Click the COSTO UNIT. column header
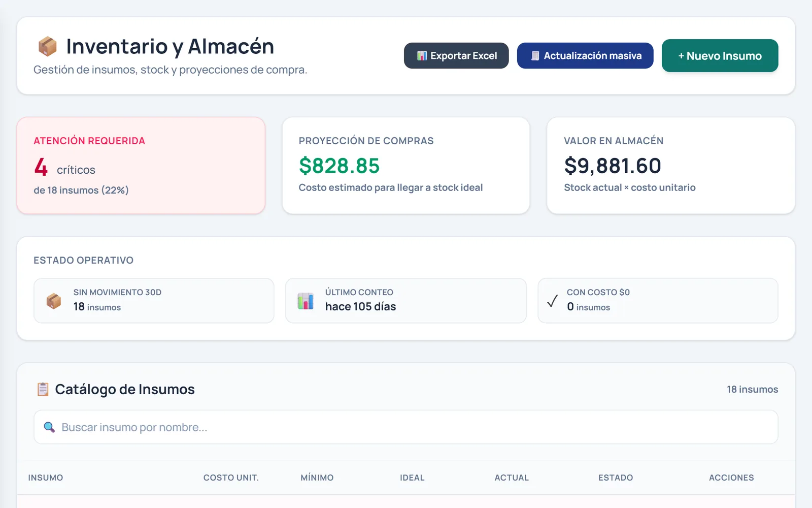 point(231,478)
